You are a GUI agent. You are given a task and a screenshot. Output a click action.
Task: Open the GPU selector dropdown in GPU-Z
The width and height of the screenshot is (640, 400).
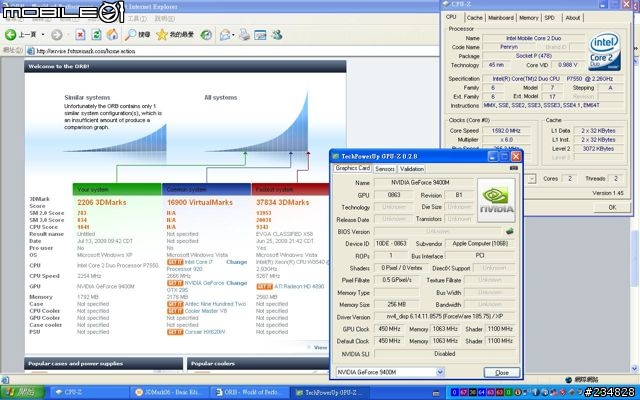(x=440, y=372)
